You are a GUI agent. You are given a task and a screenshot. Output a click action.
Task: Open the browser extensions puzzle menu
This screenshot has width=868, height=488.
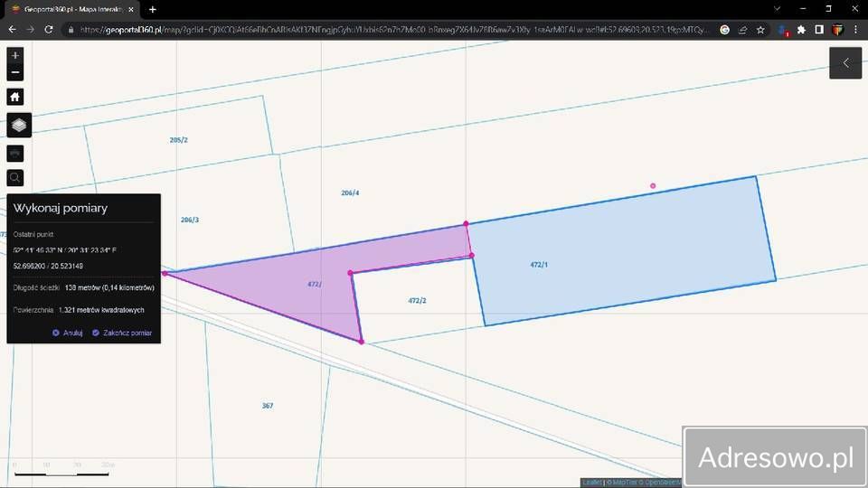pyautogui.click(x=801, y=30)
